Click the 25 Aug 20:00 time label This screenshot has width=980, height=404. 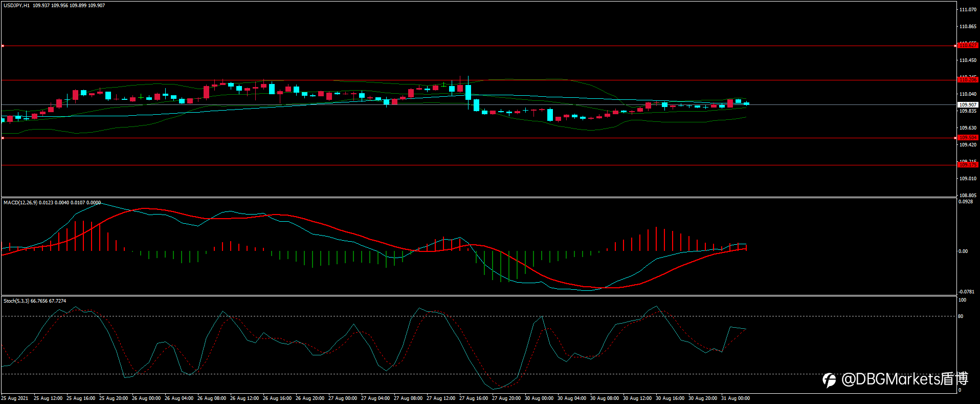coord(114,398)
